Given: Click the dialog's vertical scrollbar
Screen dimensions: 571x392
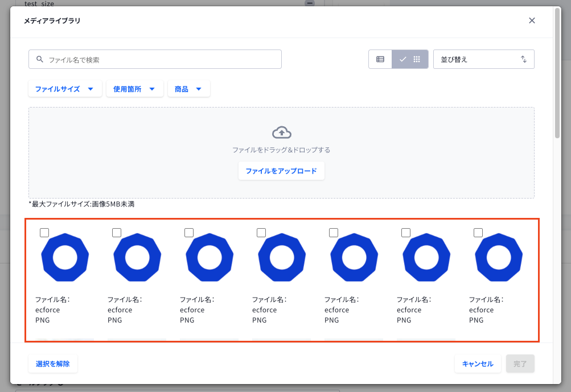Looking at the screenshot, I should coord(557,73).
